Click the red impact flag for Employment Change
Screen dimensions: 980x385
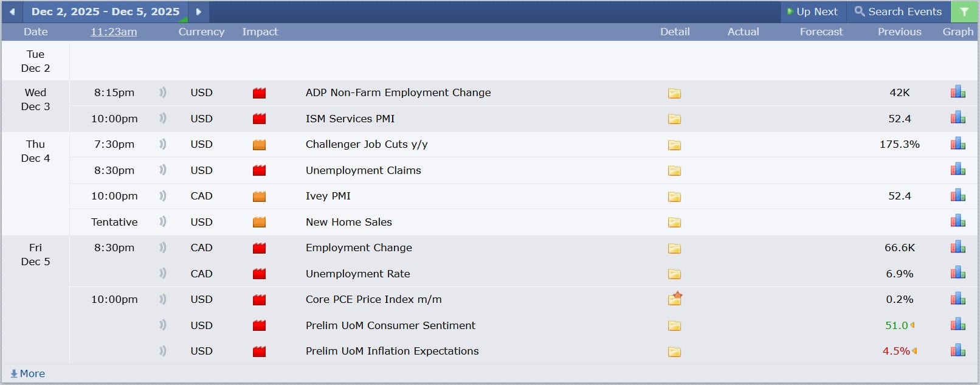pos(260,248)
